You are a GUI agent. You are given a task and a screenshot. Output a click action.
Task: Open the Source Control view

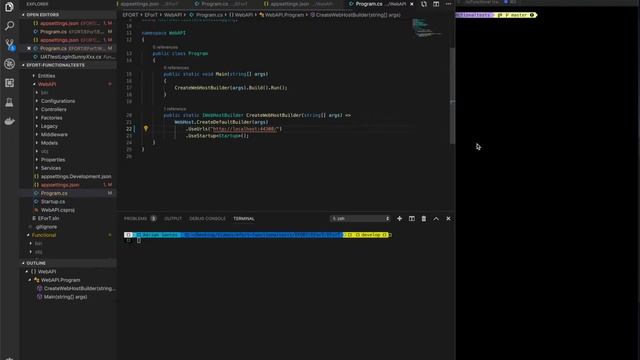pyautogui.click(x=9, y=44)
